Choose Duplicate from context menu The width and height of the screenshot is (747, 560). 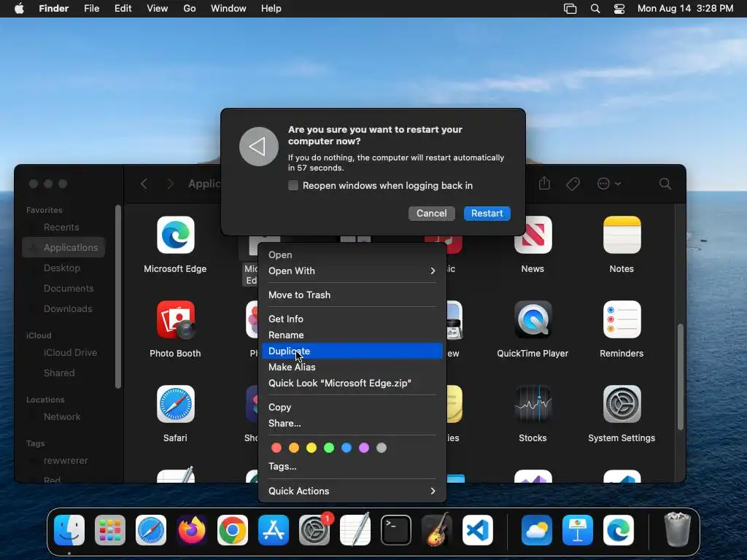[352, 351]
